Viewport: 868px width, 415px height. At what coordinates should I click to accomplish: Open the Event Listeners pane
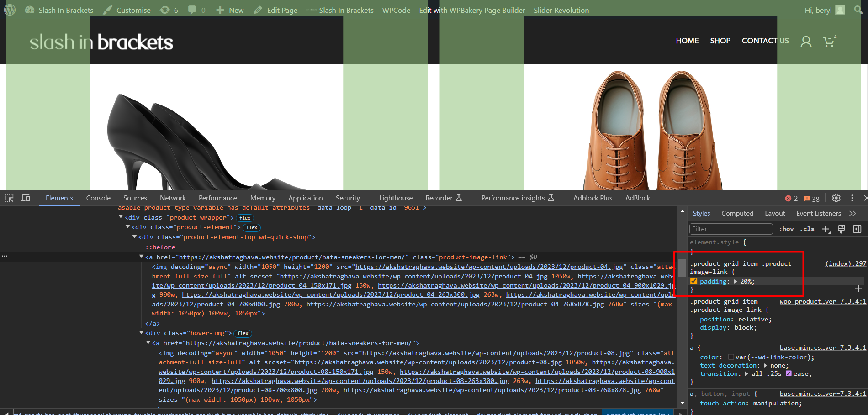818,214
